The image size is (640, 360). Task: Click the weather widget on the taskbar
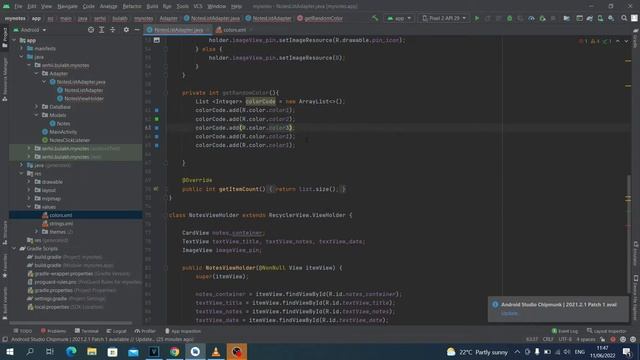[x=477, y=352]
